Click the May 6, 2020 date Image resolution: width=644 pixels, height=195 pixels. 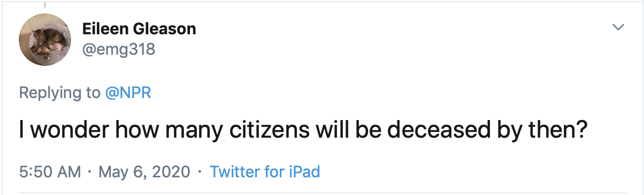point(144,172)
